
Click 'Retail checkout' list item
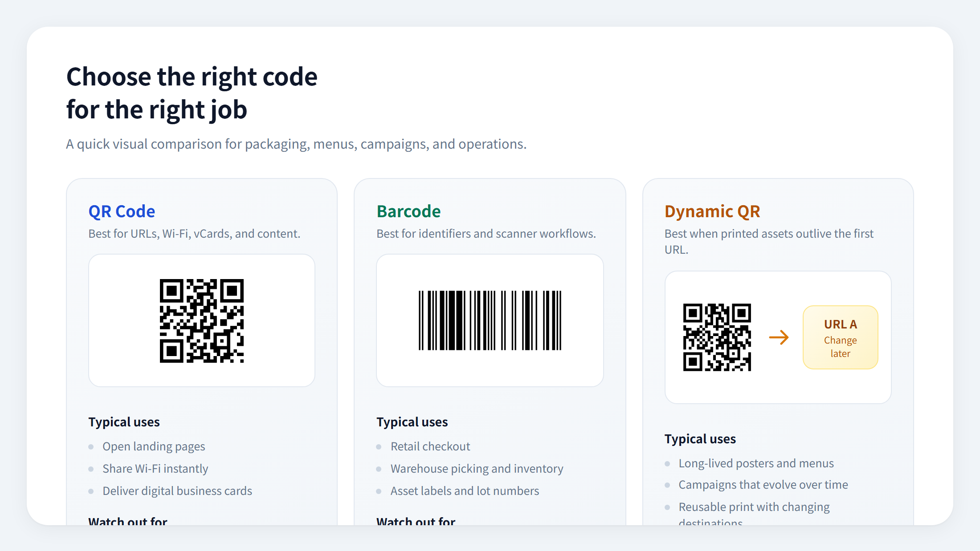[430, 446]
